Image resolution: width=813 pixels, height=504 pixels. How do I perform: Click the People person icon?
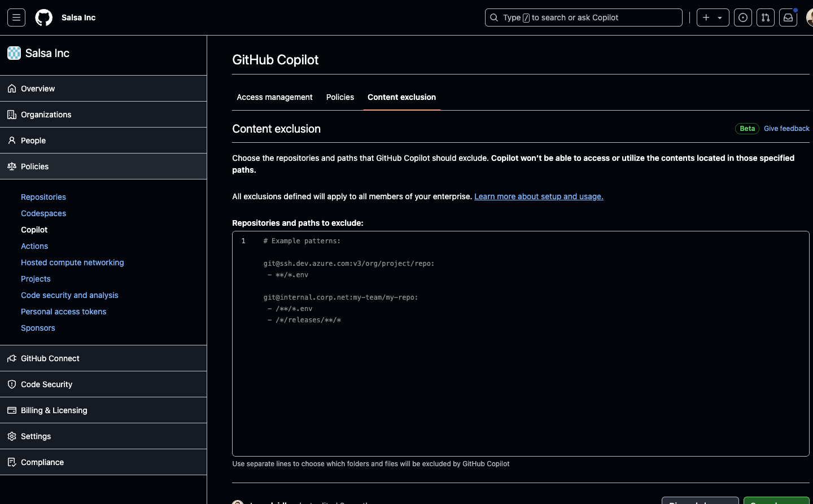(12, 141)
